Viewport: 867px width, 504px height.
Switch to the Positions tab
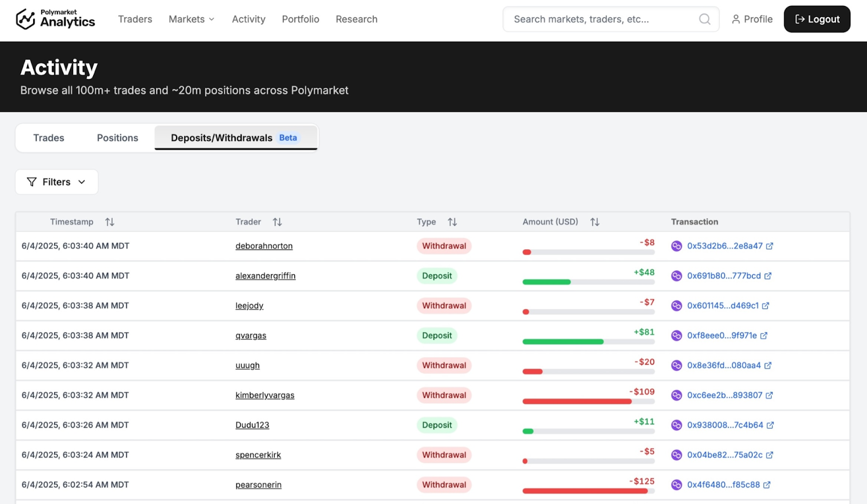click(x=117, y=138)
